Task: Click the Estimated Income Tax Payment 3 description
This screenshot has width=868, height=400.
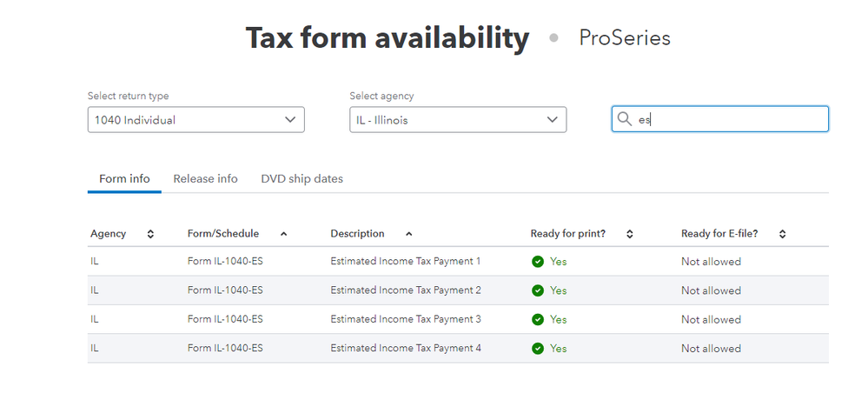Action: 405,319
